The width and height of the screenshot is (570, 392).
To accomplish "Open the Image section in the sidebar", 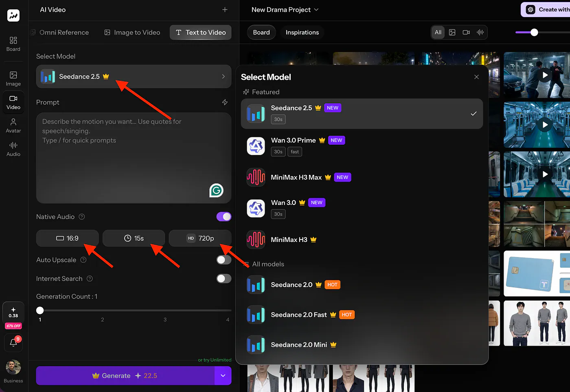I will coord(13,79).
